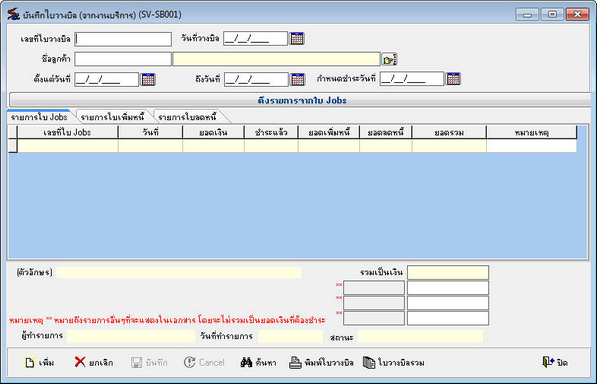
Task: Click the เพิ่ม (add new) button
Action: [40, 363]
